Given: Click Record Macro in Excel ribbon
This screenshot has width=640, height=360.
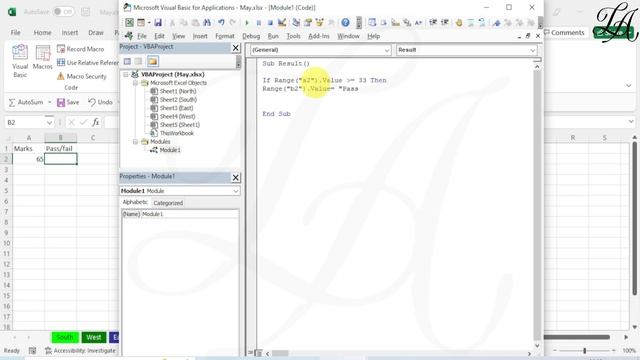Looking at the screenshot, I should [x=80, y=49].
